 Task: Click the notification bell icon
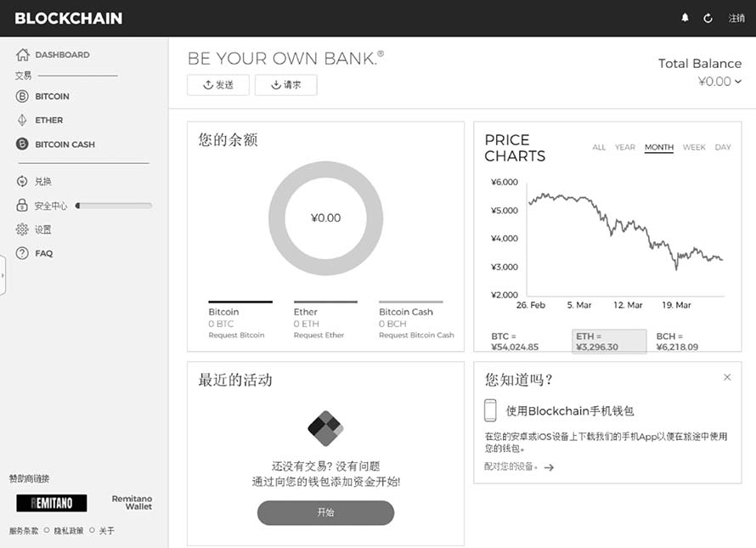coord(685,17)
